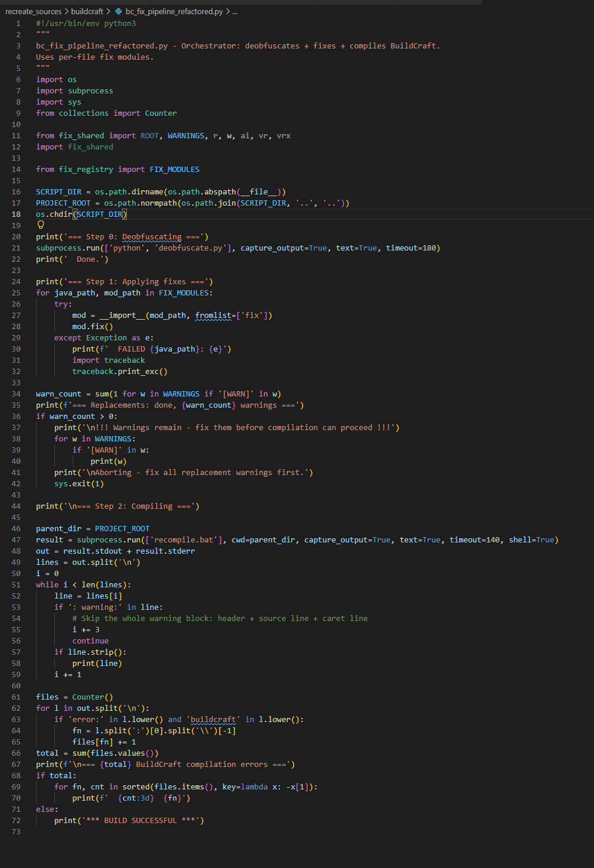Click line number 47 in the gutter

pos(16,540)
